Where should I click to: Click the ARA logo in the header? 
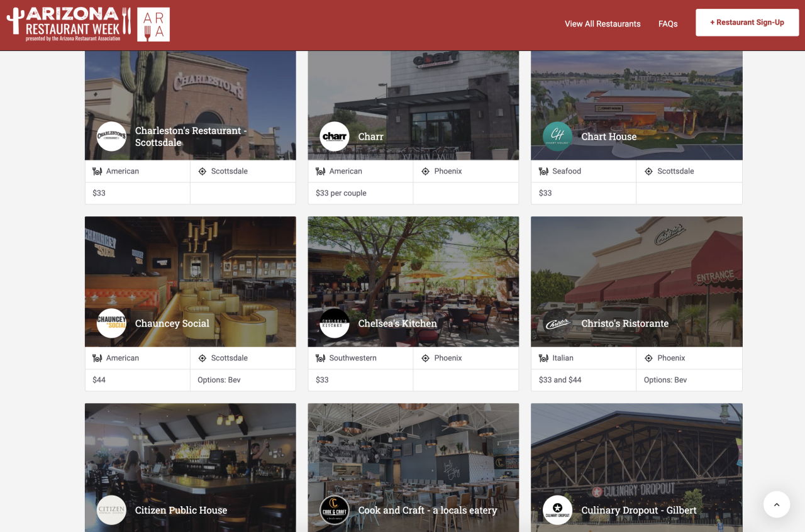point(153,24)
